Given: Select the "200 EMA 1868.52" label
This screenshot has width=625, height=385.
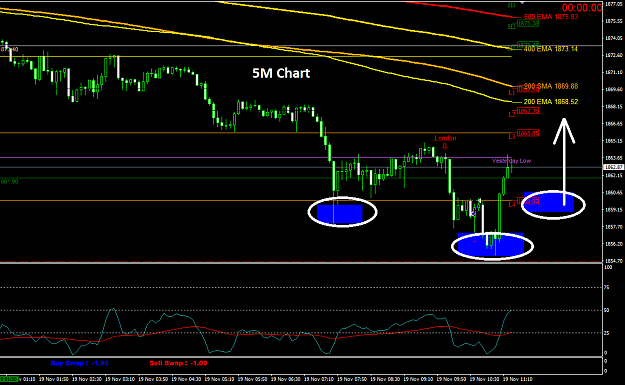Looking at the screenshot, I should tap(550, 102).
